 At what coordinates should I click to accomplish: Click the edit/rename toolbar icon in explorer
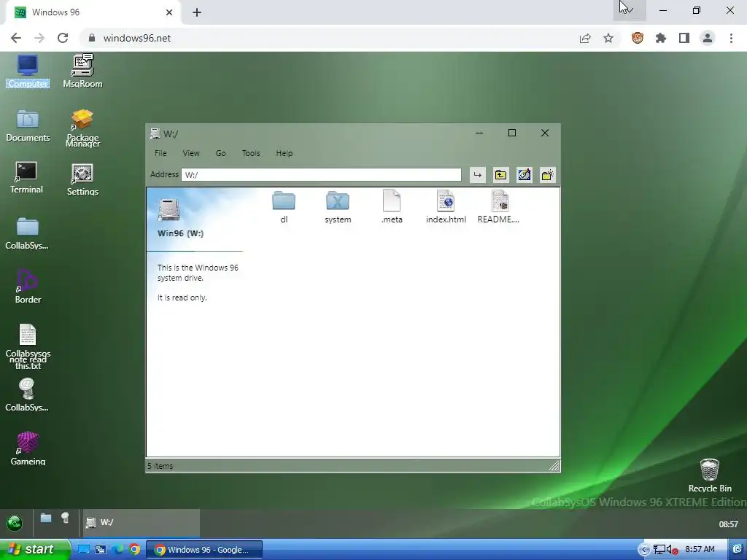pyautogui.click(x=524, y=175)
